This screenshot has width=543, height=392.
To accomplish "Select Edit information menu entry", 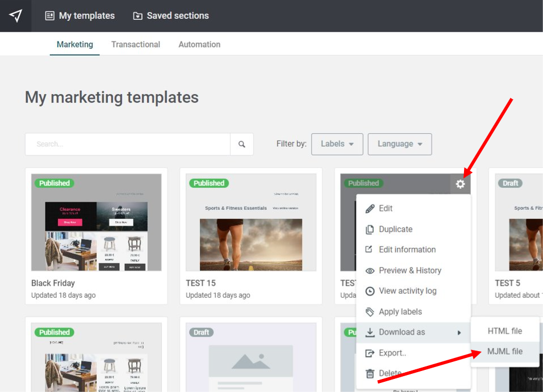I will point(413,250).
